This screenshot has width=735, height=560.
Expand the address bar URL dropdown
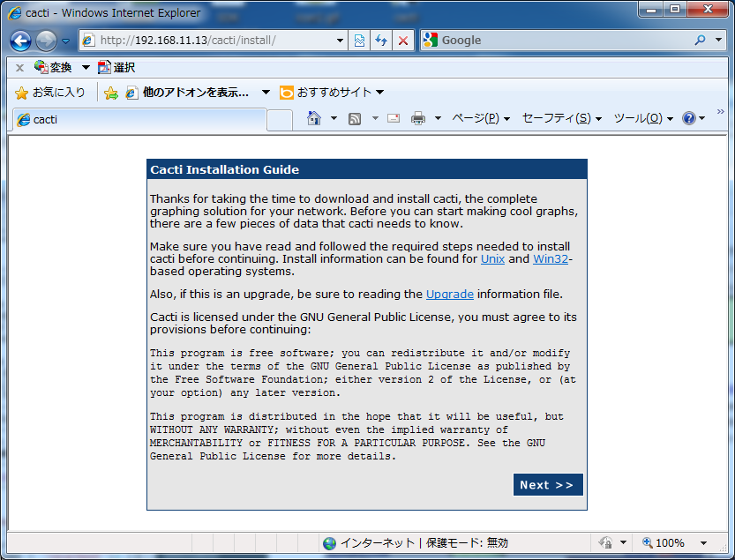tap(341, 41)
